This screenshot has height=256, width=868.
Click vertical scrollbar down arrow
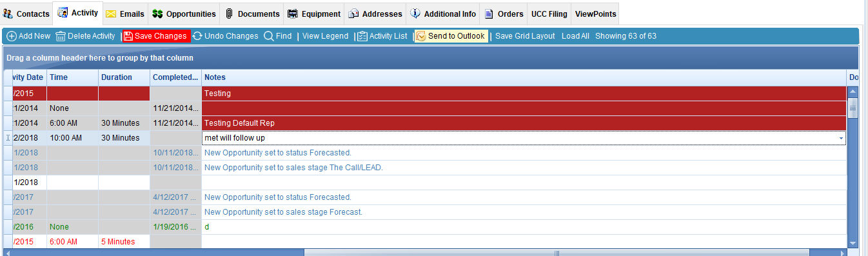coord(853,243)
